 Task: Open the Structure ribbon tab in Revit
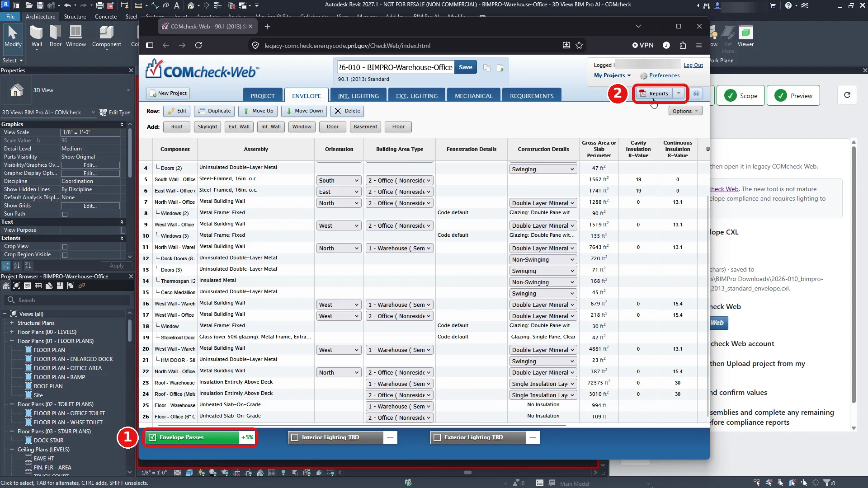(x=75, y=17)
